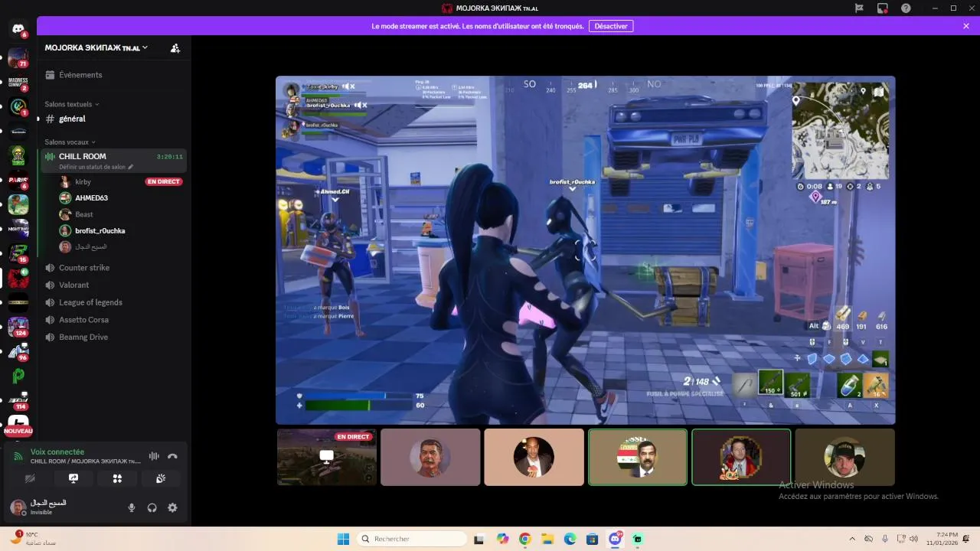Image resolution: width=980 pixels, height=551 pixels.
Task: Click the Voix connectée status text
Action: pyautogui.click(x=57, y=452)
